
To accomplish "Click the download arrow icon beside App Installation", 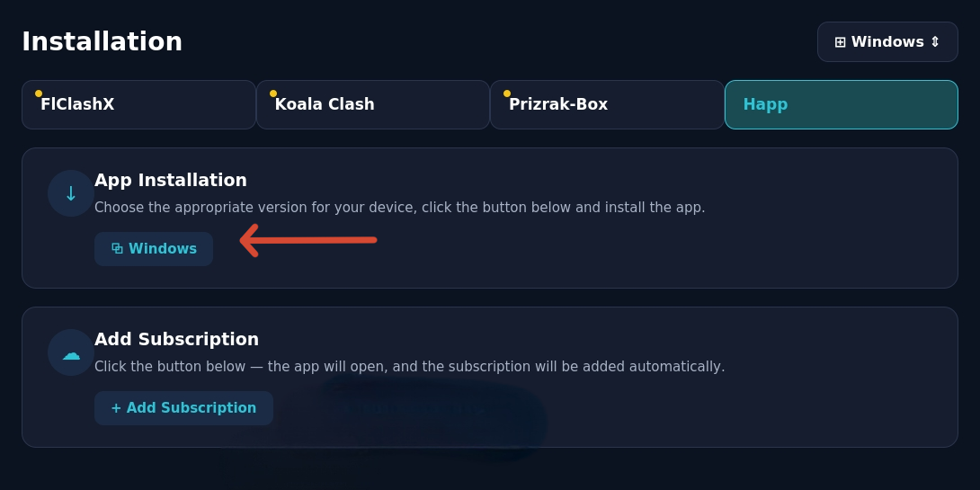I will point(71,193).
